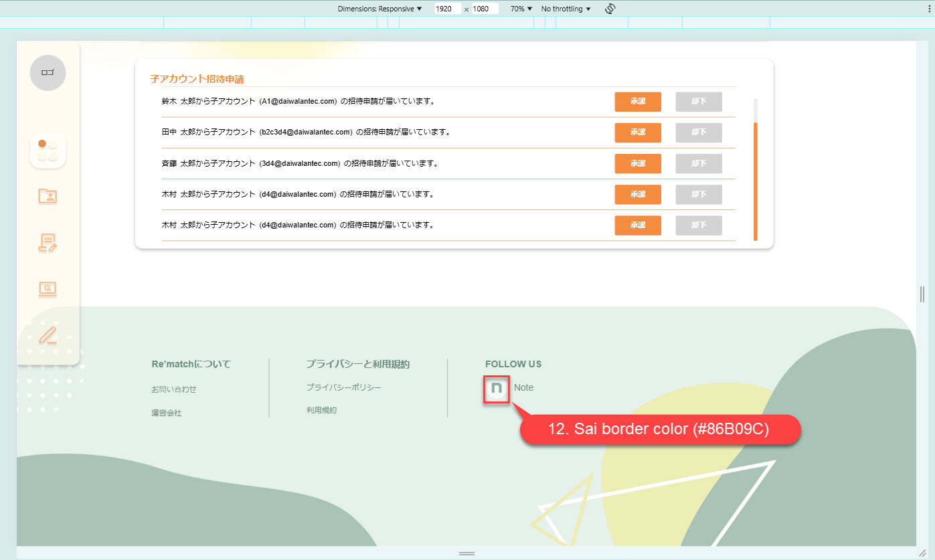The image size is (935, 560).
Task: Approve the invitation from 鈴木 太郎
Action: point(638,102)
